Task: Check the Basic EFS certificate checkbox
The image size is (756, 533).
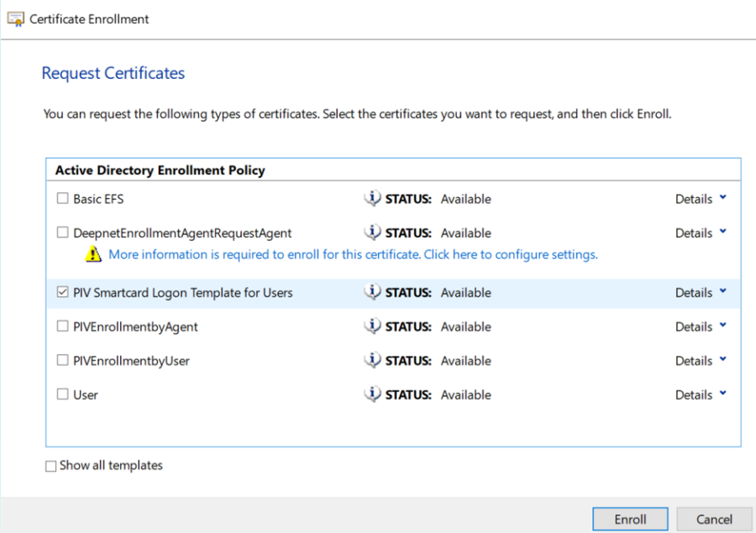Action: coord(62,199)
